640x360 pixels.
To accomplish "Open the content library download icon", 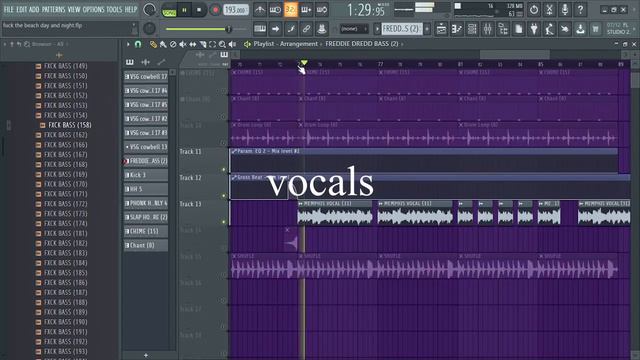I will click(x=580, y=29).
